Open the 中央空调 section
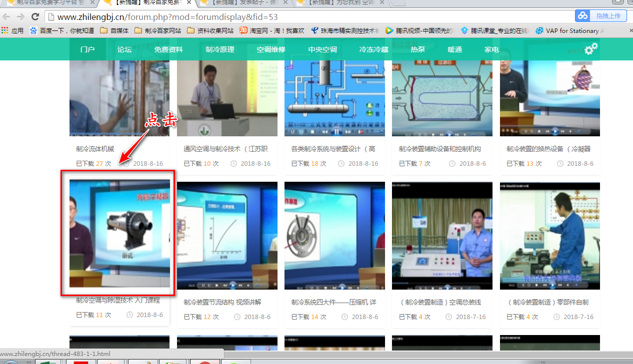Screen dimensions: 633x364 (x=322, y=49)
